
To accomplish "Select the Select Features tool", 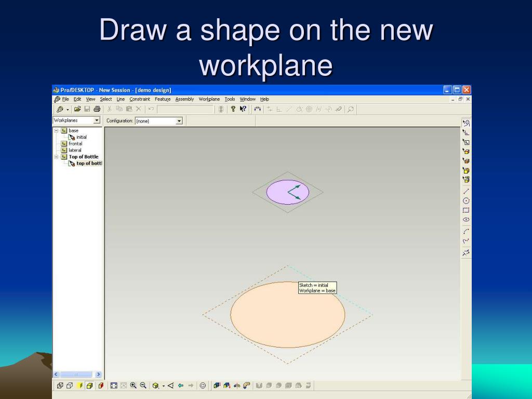I will [x=466, y=170].
